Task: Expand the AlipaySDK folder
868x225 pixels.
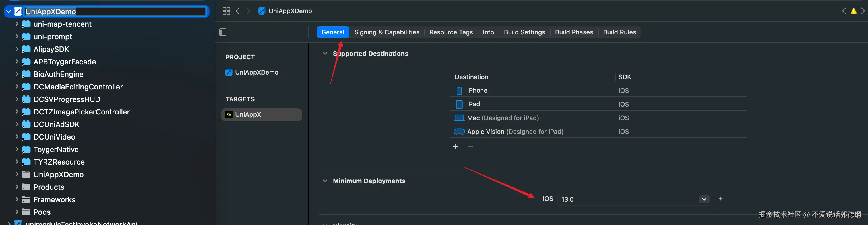Action: pyautogui.click(x=17, y=49)
